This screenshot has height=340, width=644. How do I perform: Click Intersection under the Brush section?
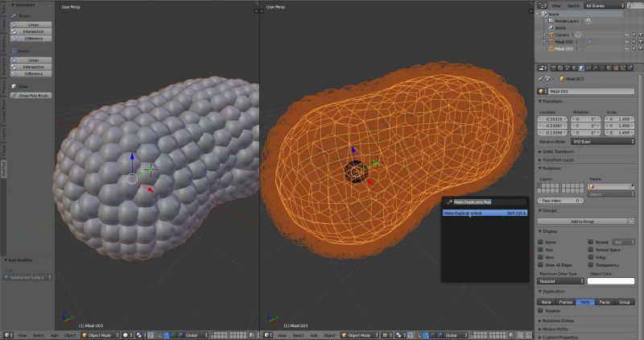pyautogui.click(x=31, y=31)
